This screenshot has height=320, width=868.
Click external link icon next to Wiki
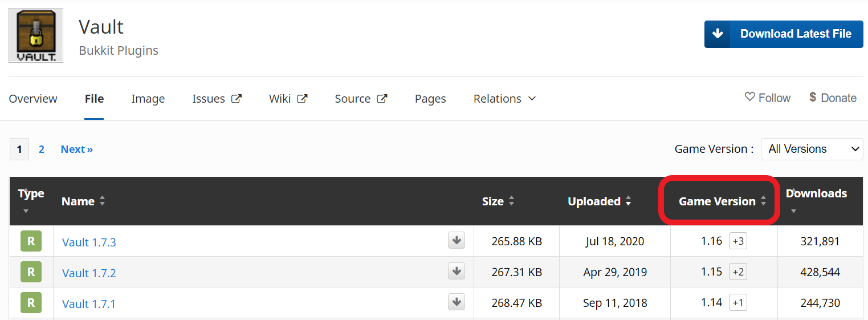[303, 99]
